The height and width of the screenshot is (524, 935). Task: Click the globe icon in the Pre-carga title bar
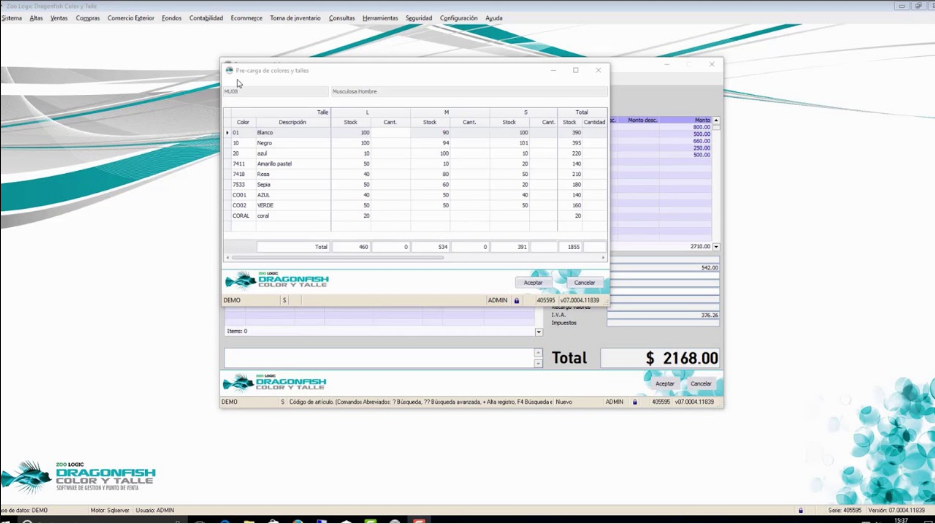tap(229, 70)
